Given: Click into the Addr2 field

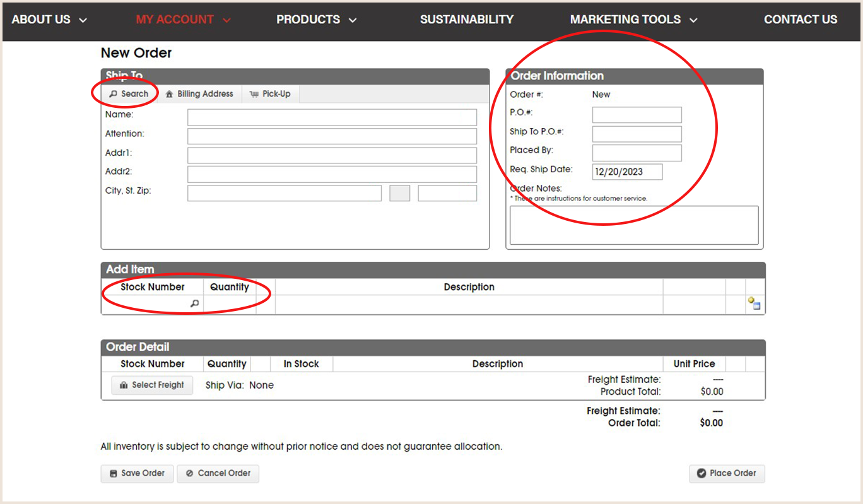Looking at the screenshot, I should [332, 174].
